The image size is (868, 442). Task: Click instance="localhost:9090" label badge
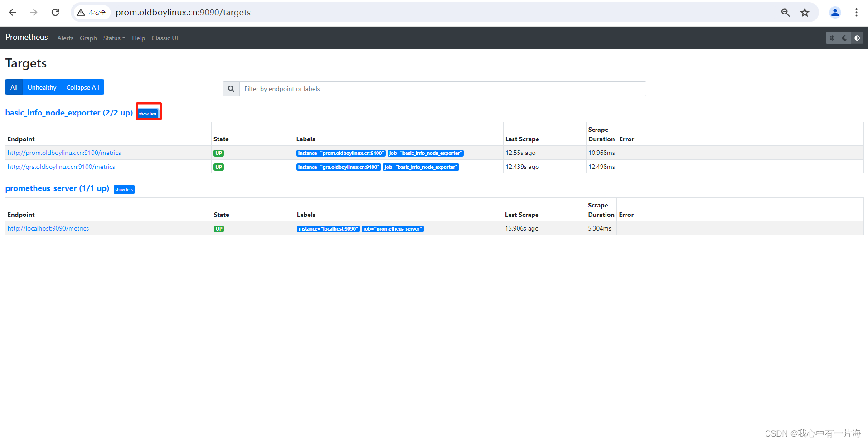[328, 229]
